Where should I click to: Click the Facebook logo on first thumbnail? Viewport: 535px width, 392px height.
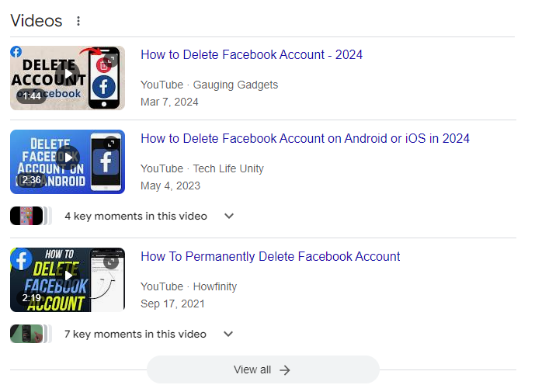point(16,52)
